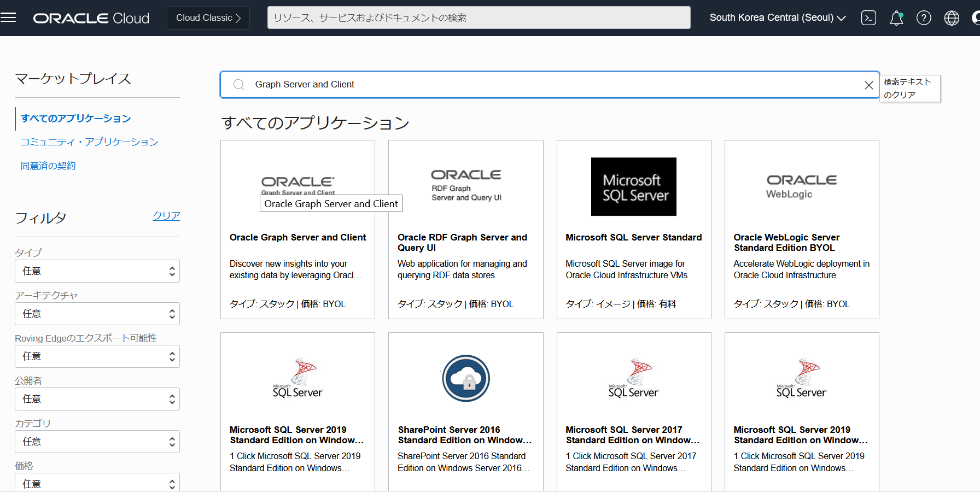Open the language globe menu
This screenshot has width=980, height=493.
point(952,18)
